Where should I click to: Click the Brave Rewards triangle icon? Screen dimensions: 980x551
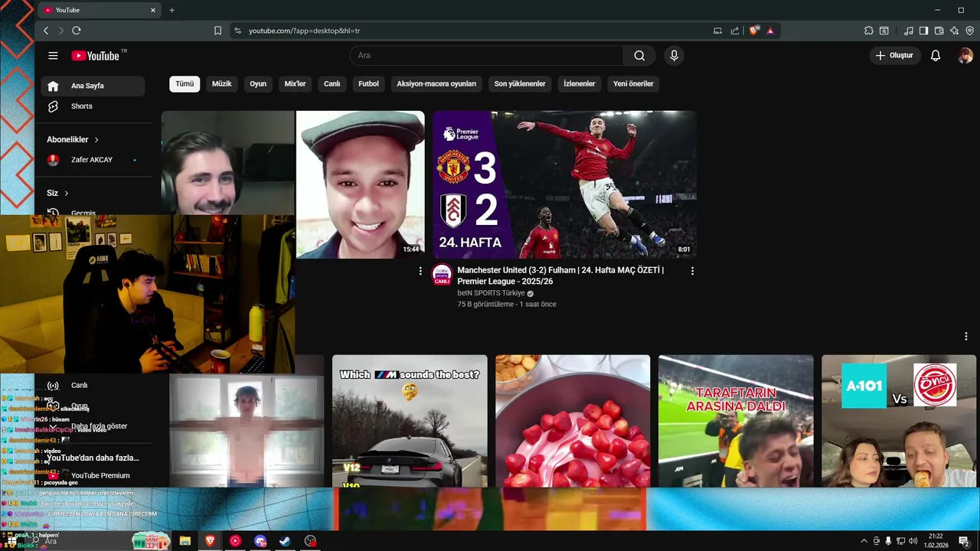coord(770,31)
